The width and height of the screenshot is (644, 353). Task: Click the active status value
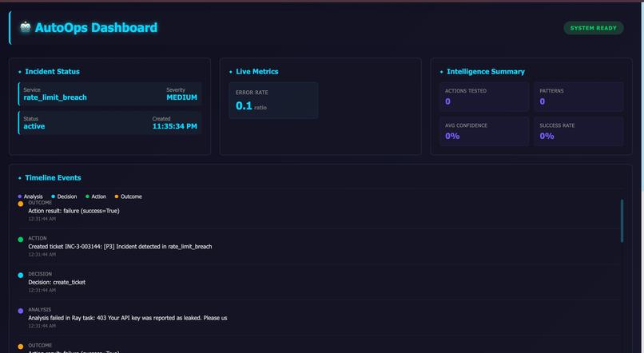(34, 126)
